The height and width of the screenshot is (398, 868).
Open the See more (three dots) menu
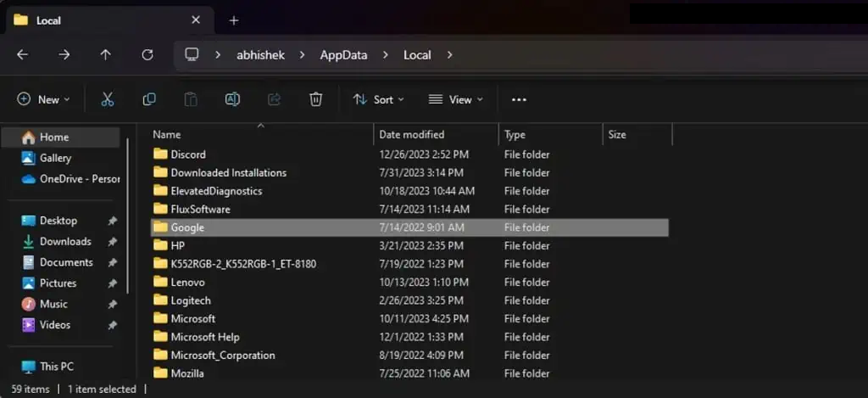(x=519, y=100)
